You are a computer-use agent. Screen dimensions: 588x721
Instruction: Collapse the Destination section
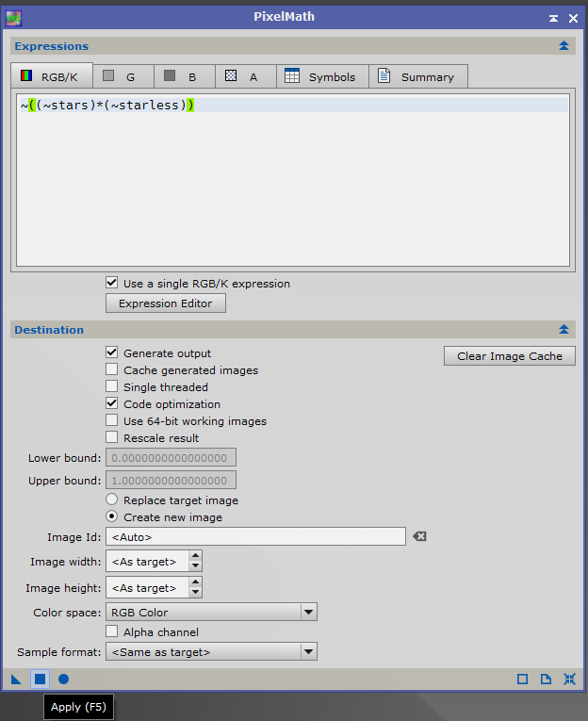coord(563,329)
